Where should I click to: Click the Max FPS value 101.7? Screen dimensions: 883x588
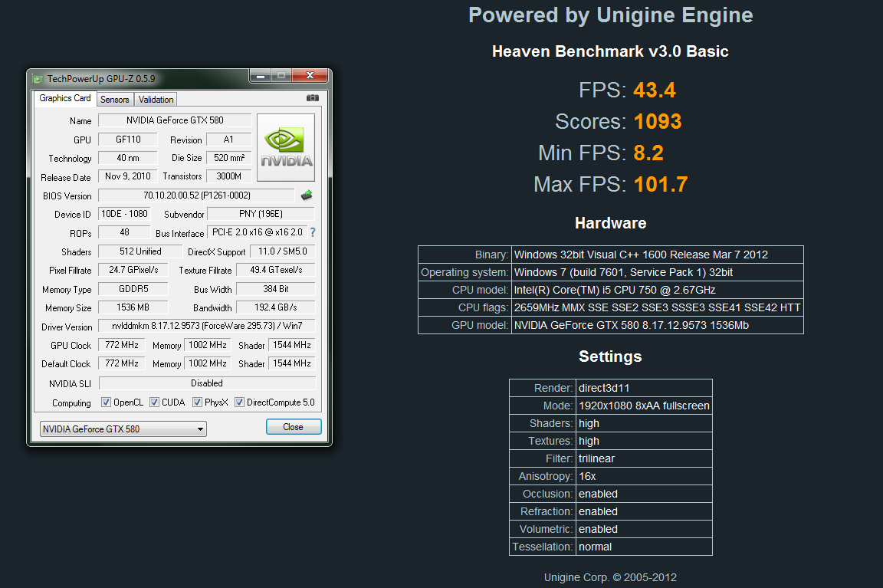661,185
